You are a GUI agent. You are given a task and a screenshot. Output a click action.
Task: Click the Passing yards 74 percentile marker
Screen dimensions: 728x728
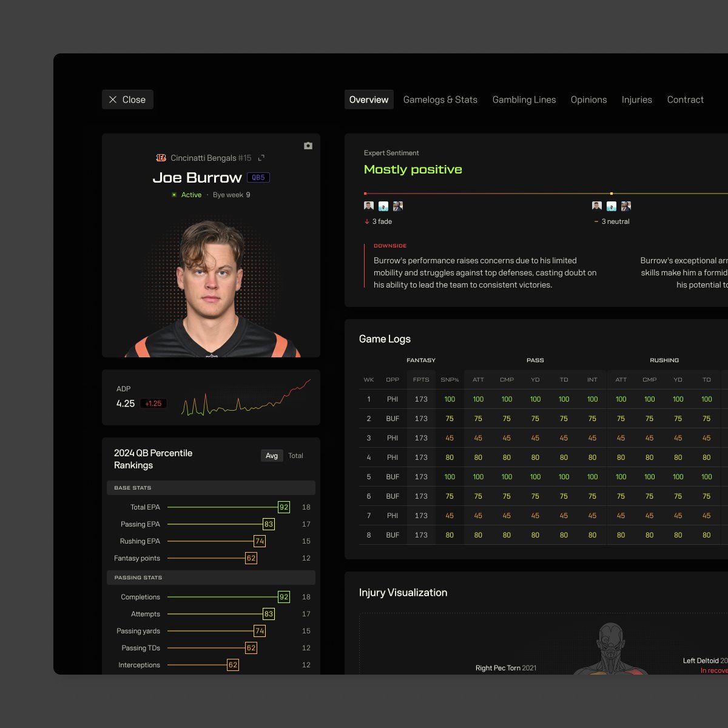[x=260, y=631]
